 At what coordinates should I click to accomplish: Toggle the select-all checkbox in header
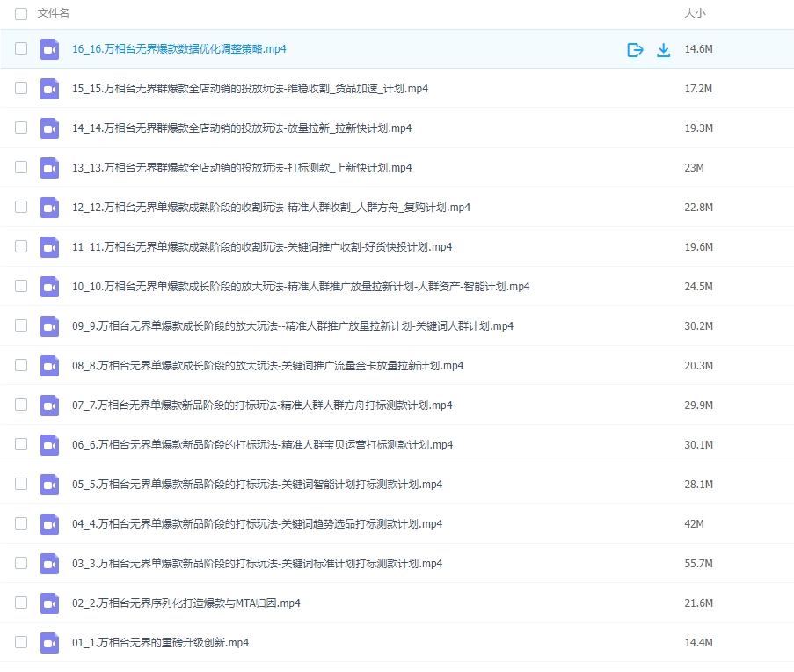21,14
